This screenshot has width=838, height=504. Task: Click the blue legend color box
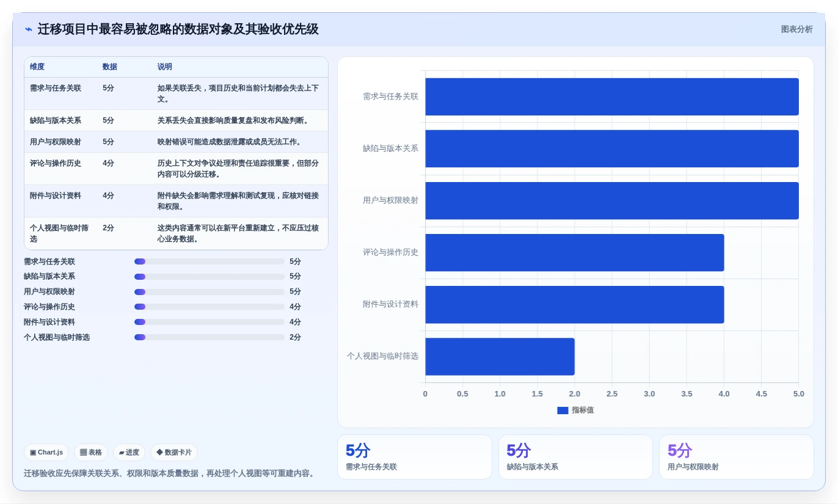[x=563, y=411]
